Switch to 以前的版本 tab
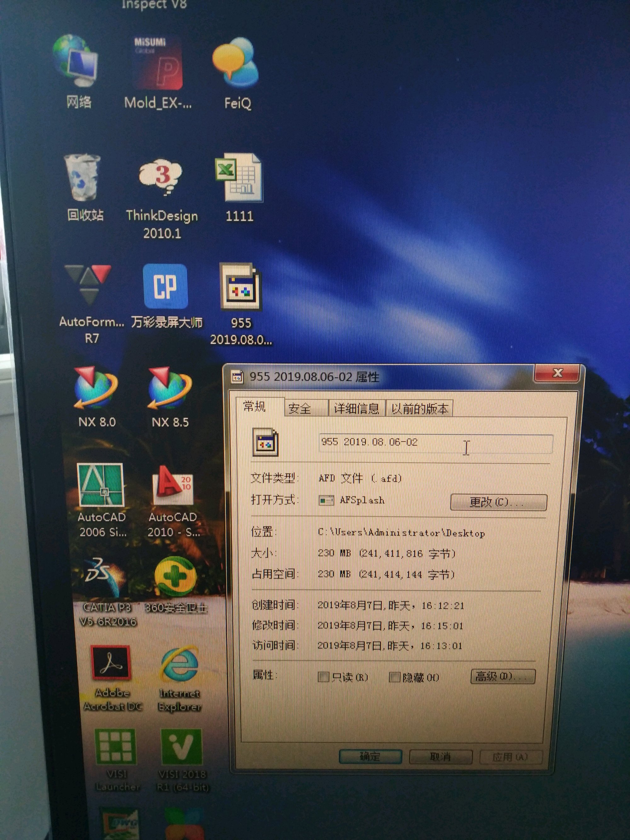 (419, 409)
